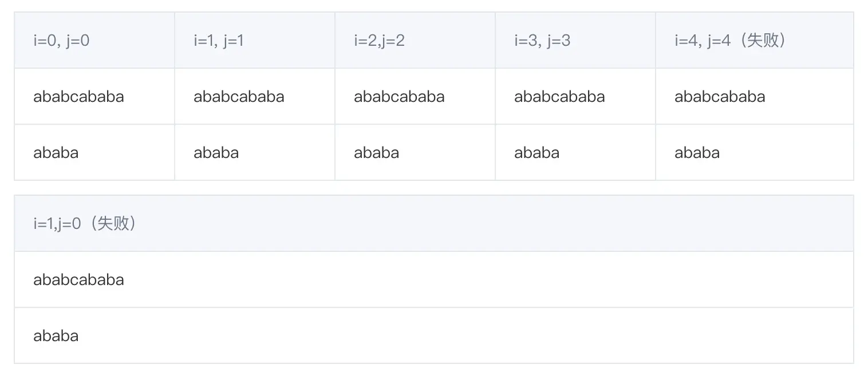The image size is (868, 372).
Task: Click the 'i=0, j=0' header cell
Action: (94, 41)
